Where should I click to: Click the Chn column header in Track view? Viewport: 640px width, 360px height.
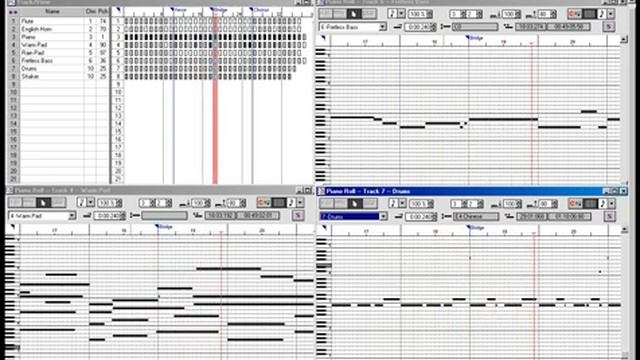tap(90, 12)
